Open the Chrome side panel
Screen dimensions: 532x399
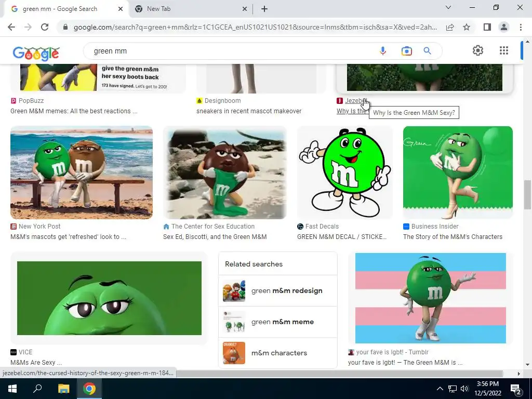pos(487,27)
